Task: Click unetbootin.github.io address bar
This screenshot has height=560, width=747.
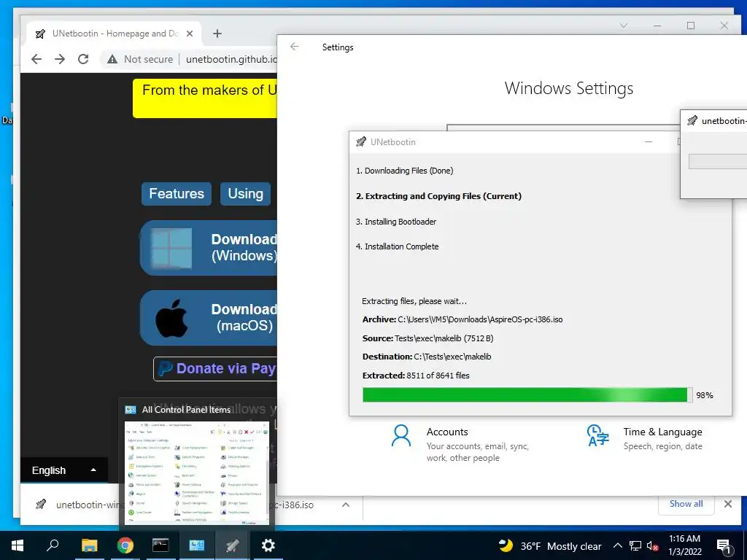Action: (x=231, y=59)
